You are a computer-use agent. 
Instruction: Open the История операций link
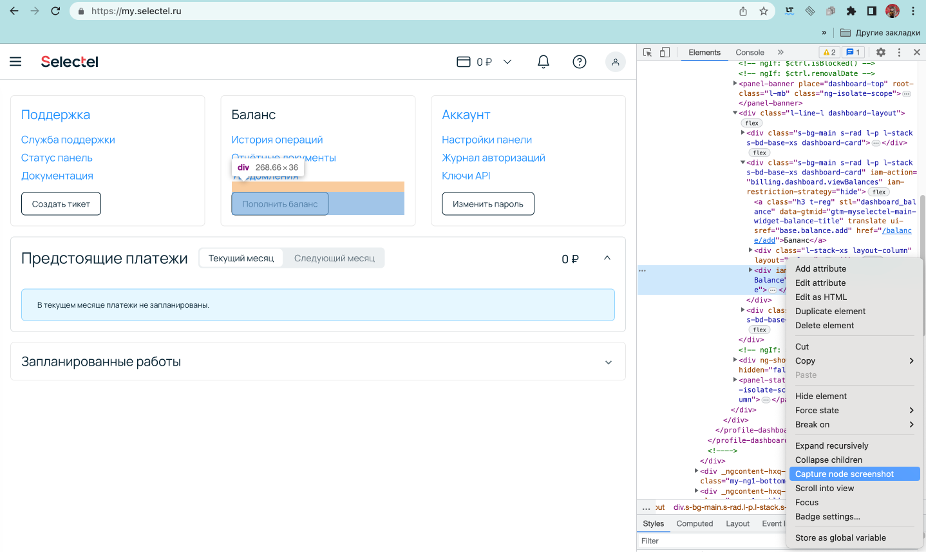coord(277,140)
